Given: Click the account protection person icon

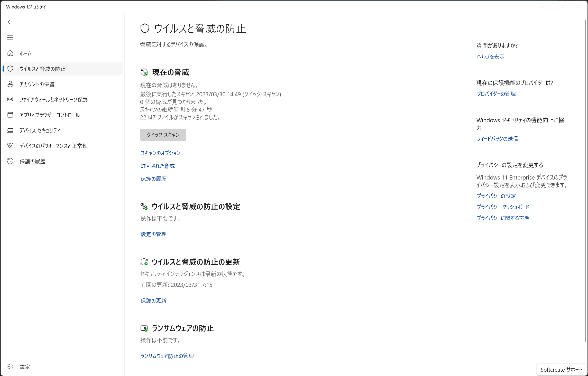Looking at the screenshot, I should 10,84.
